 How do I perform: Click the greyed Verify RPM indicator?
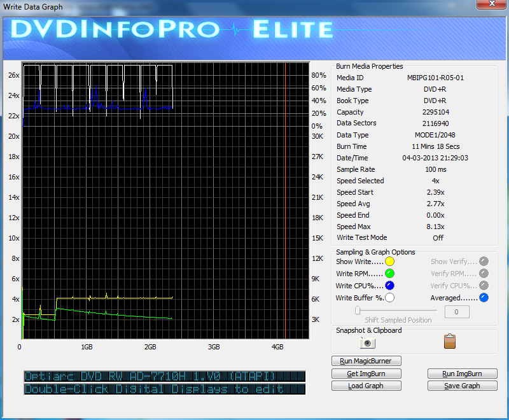484,274
